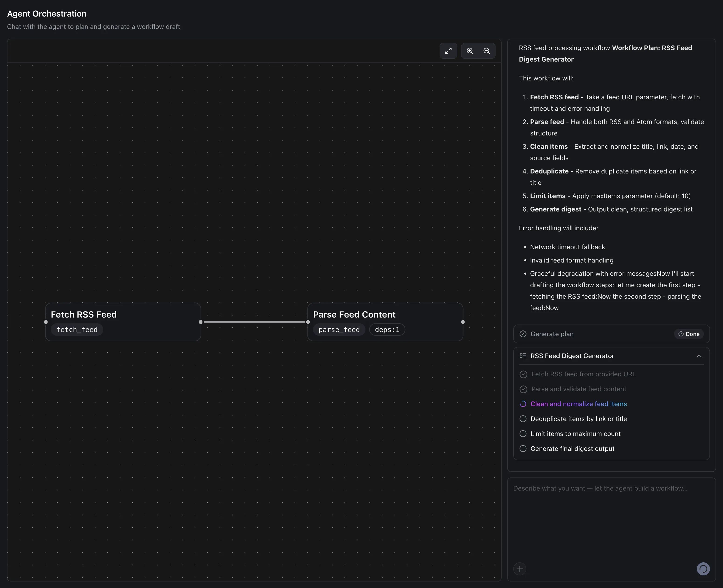Click the fetch_feed tag label
Viewport: 723px width, 588px height.
coord(77,330)
